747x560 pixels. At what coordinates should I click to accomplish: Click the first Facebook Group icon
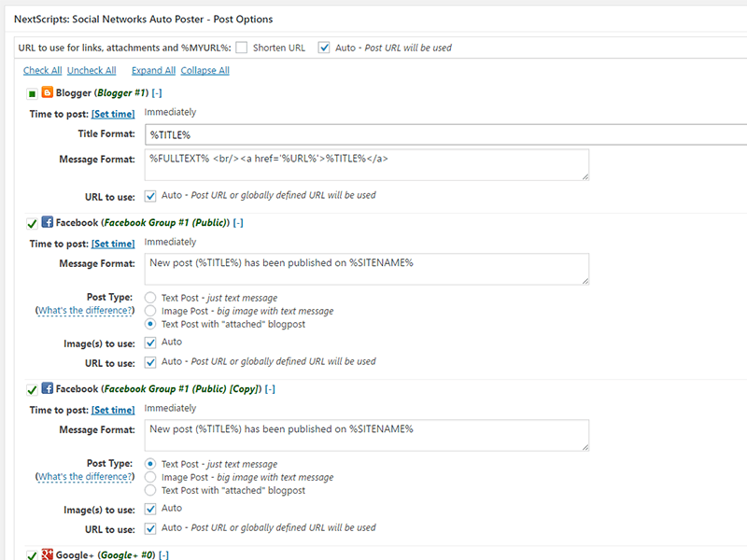48,223
